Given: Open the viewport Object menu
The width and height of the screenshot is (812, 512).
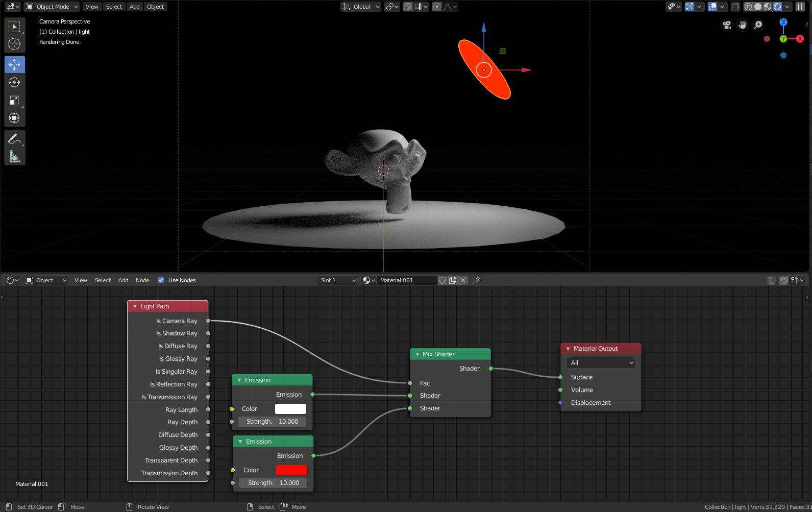Looking at the screenshot, I should coord(155,7).
